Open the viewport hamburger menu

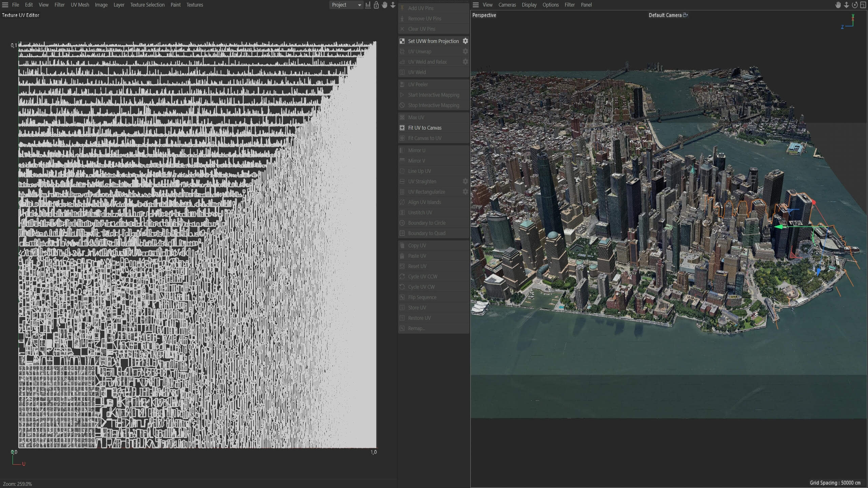tap(476, 5)
